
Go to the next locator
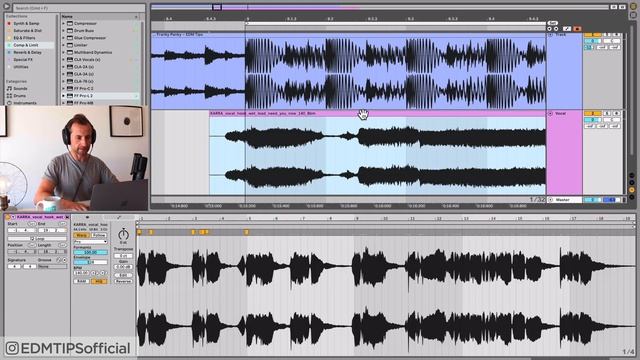(x=556, y=29)
